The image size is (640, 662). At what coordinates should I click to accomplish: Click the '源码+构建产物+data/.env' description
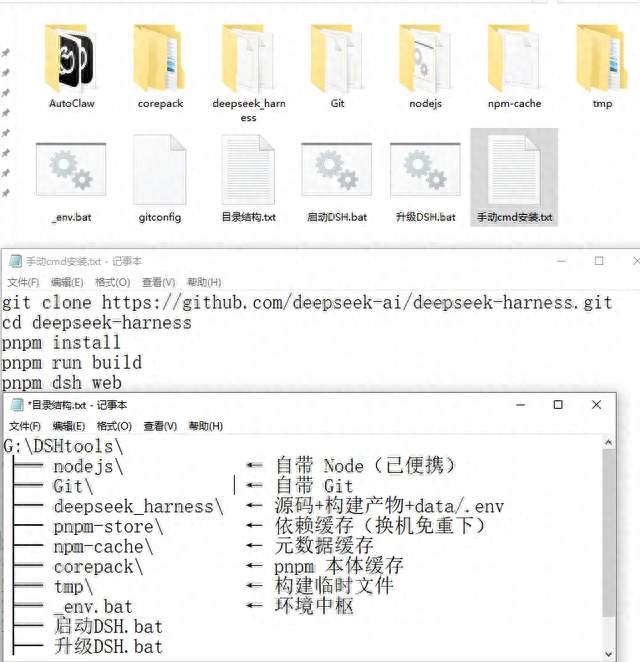click(389, 506)
